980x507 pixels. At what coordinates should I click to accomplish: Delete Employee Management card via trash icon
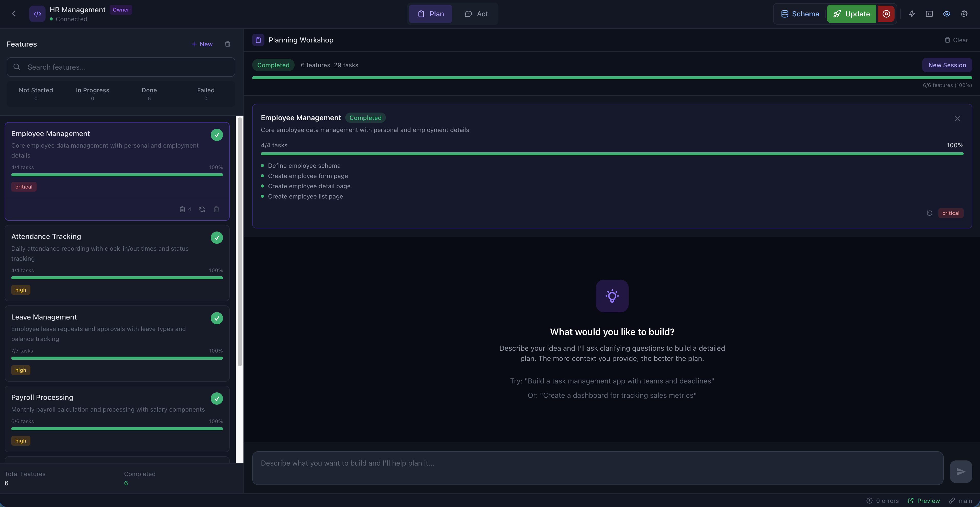(x=216, y=209)
